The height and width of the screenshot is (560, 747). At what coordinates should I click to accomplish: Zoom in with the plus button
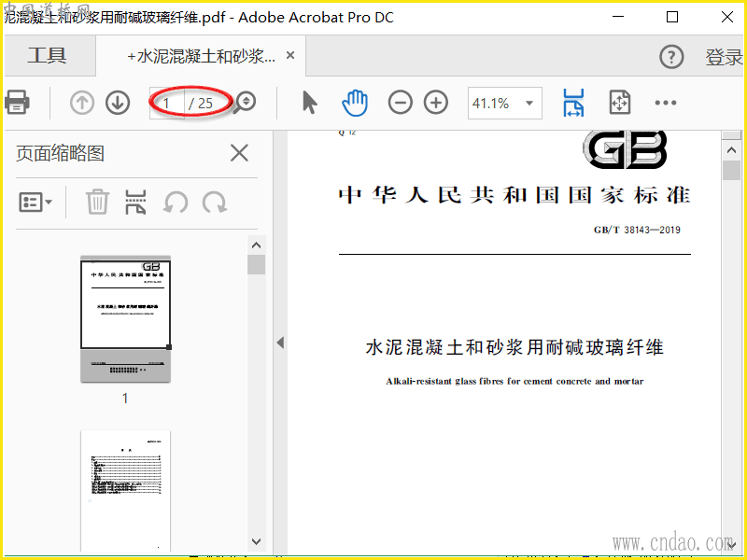436,103
